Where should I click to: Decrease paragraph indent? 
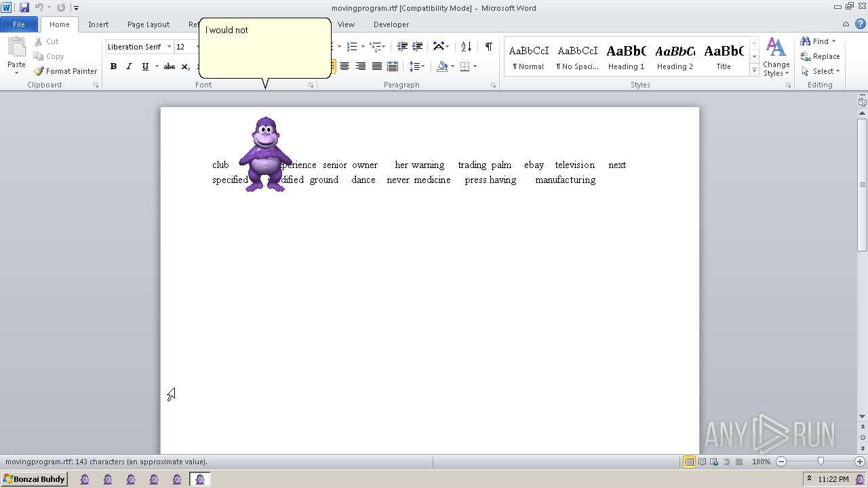pos(402,47)
